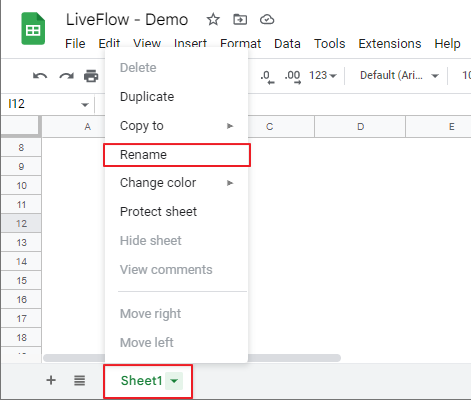Add a new sheet with plus icon

[51, 380]
